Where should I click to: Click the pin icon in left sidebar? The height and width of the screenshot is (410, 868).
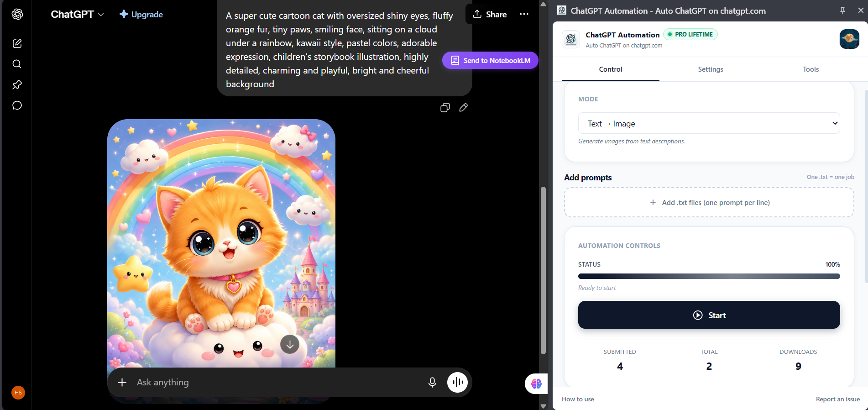tap(17, 84)
